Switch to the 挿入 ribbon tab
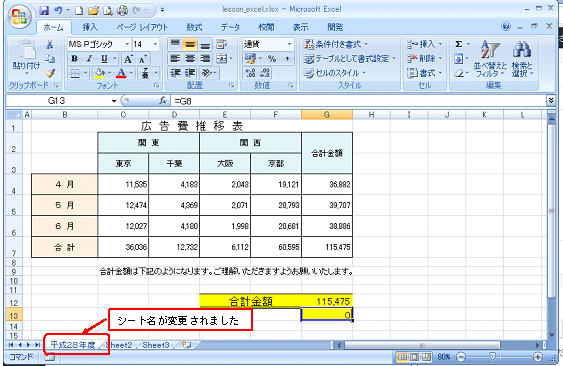 pyautogui.click(x=90, y=28)
